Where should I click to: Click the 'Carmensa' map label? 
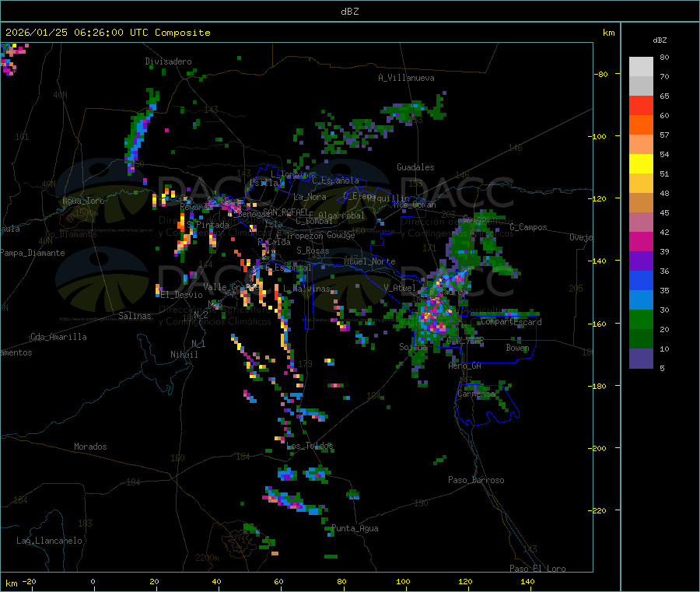[476, 394]
